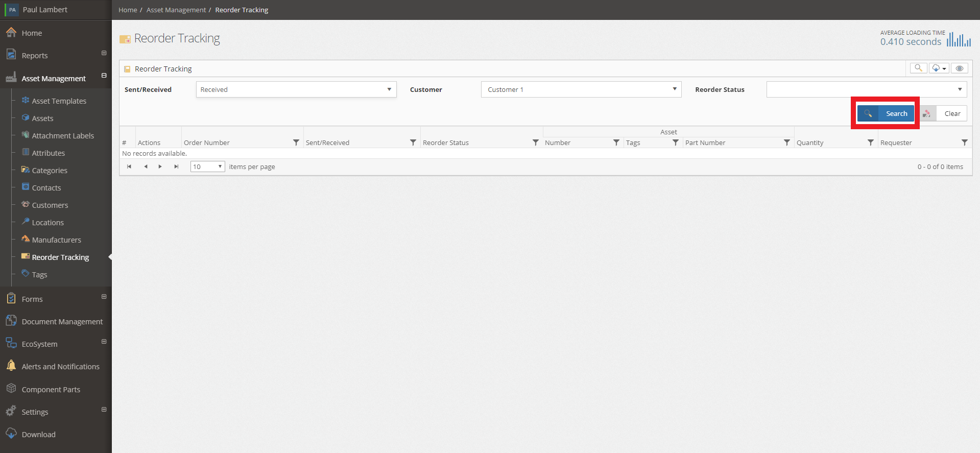This screenshot has width=980, height=453.
Task: Open the Reorder Status dropdown
Action: pos(867,89)
